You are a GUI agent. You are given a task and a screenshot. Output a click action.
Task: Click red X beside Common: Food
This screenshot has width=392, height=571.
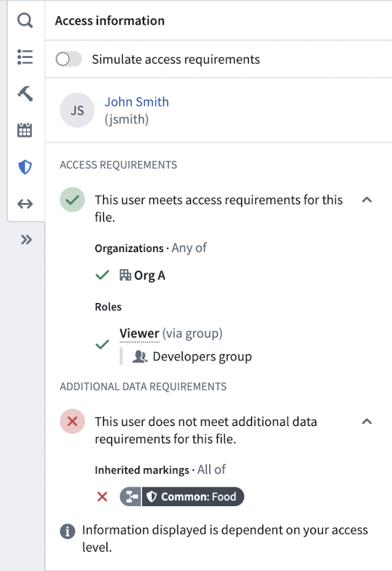click(102, 496)
